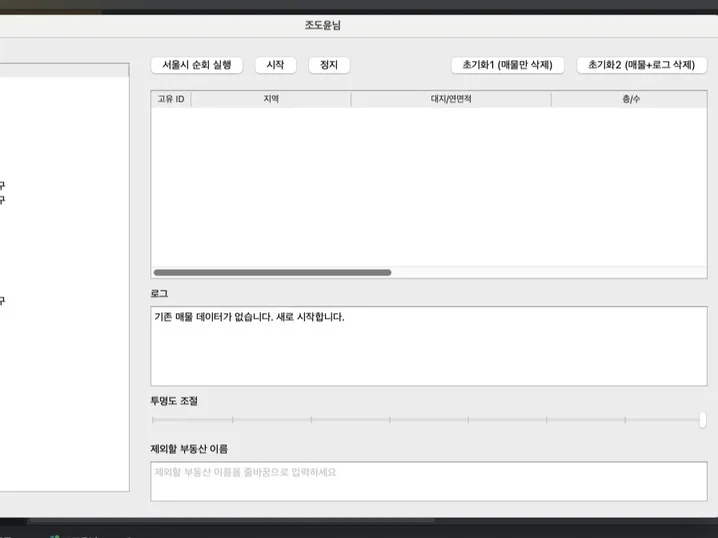Click the log message 기존 매물 데이터가 없습니다

[x=214, y=317]
